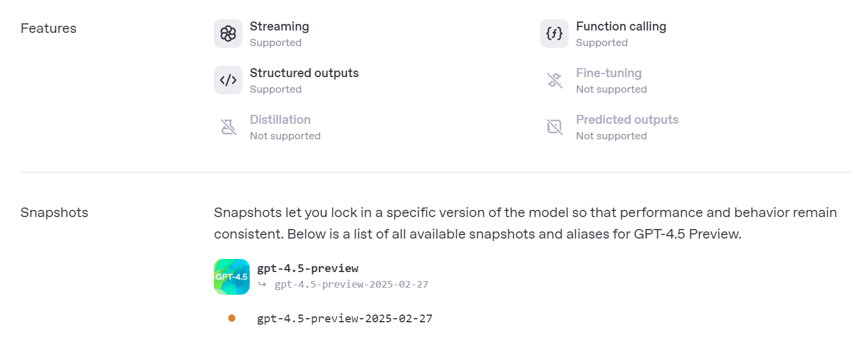Select the gpt-4.5-preview bold model name

[x=308, y=268]
